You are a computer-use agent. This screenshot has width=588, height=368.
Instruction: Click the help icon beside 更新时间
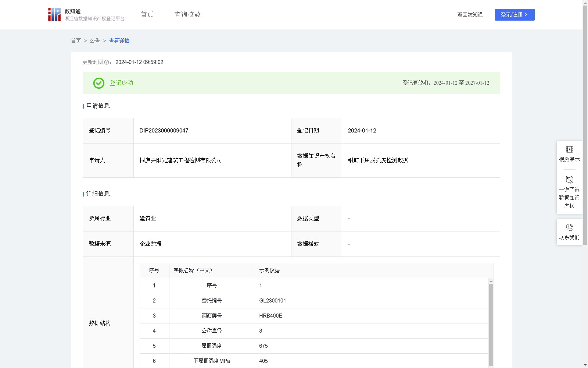pyautogui.click(x=107, y=63)
